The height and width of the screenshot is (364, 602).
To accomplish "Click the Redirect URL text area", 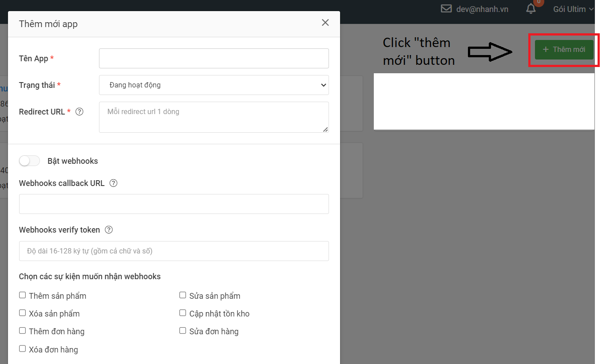I will click(214, 117).
